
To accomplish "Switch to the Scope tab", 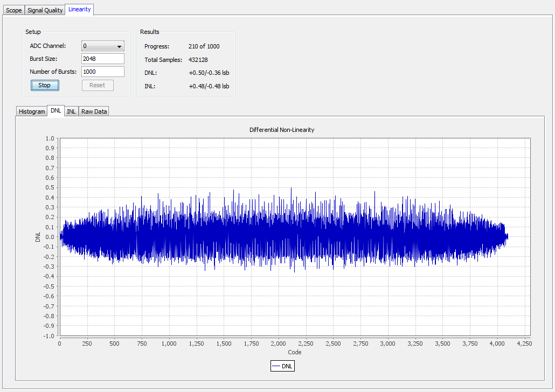I will pos(13,10).
